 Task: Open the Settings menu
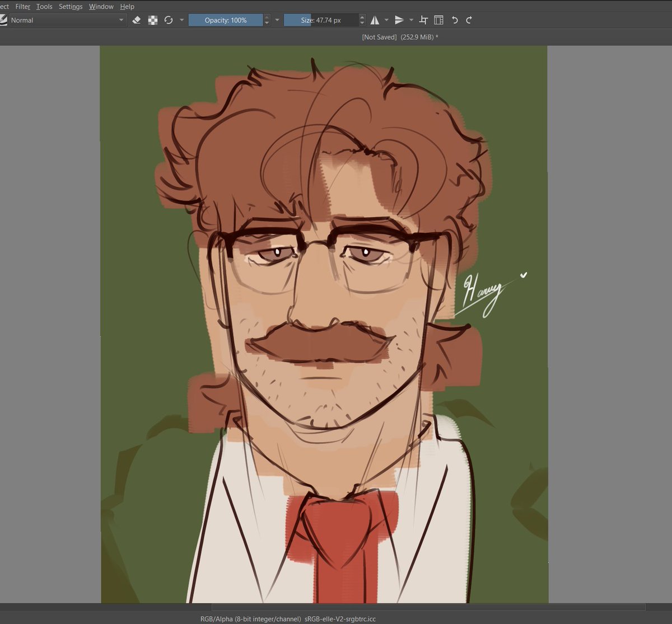[x=71, y=7]
